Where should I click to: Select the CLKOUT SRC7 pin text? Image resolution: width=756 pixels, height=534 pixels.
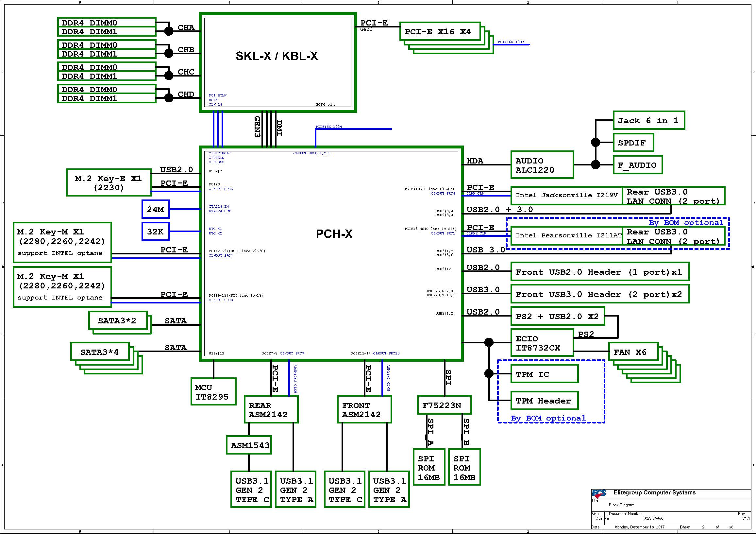tap(221, 256)
